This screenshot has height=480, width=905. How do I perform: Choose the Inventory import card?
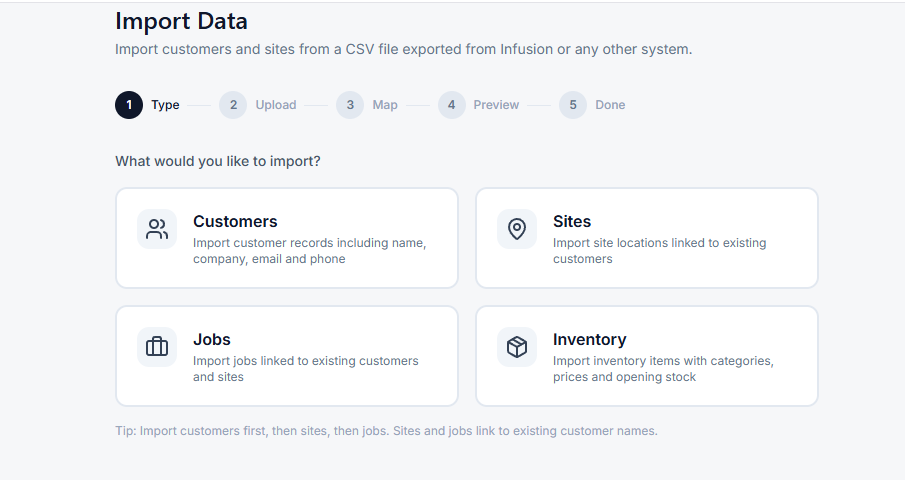647,356
